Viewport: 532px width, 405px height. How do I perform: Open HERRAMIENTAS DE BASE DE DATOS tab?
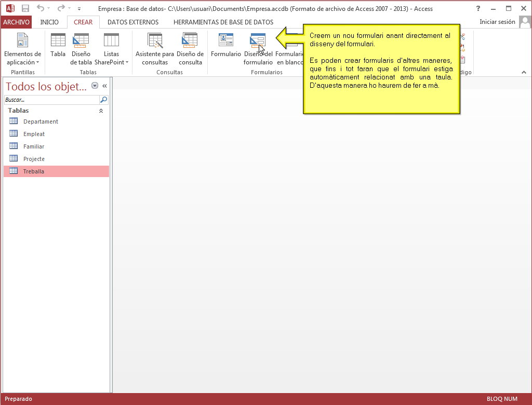tap(223, 22)
